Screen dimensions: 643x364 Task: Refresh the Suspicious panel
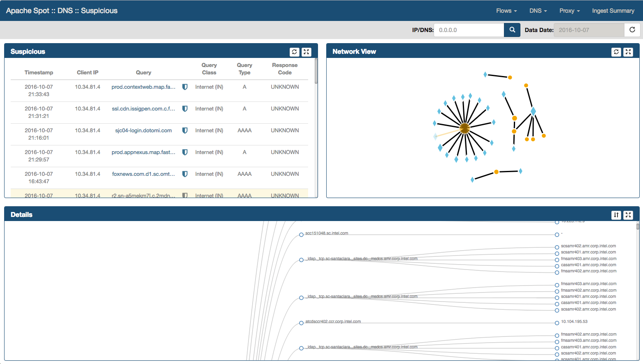294,52
